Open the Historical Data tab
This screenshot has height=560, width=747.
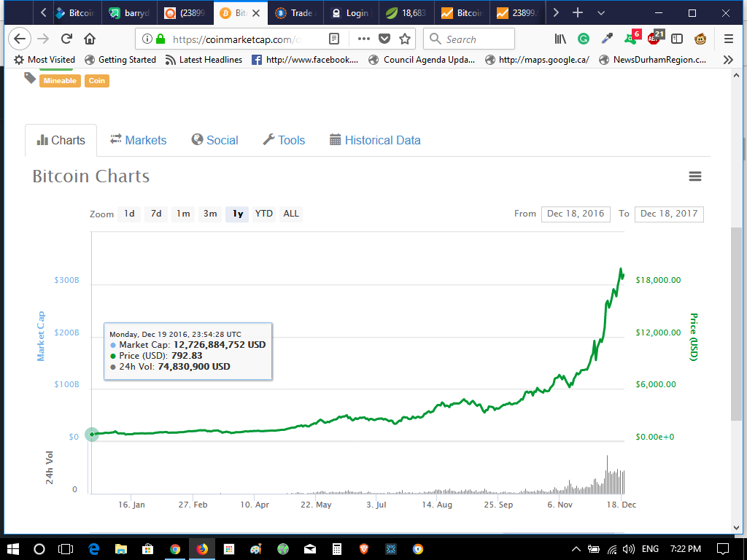pyautogui.click(x=375, y=140)
